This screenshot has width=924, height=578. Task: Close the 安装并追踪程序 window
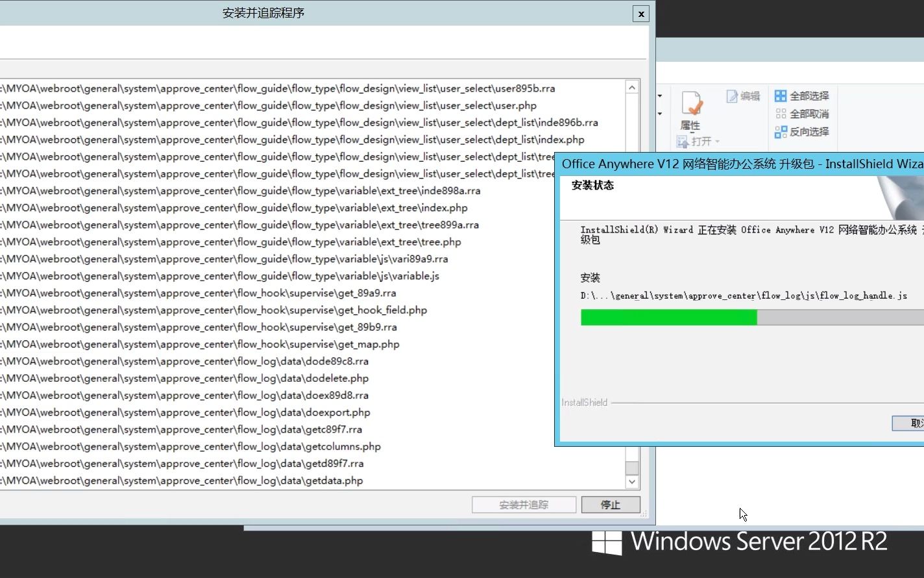(x=641, y=14)
